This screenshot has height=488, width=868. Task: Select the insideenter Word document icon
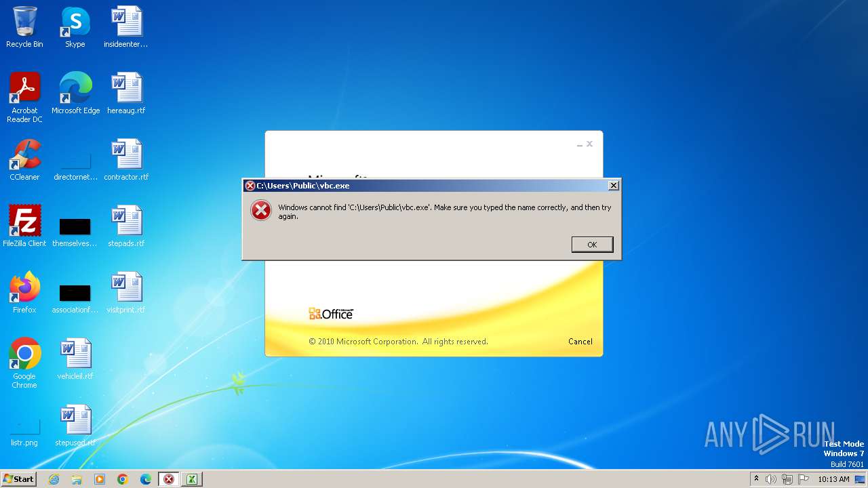click(126, 28)
